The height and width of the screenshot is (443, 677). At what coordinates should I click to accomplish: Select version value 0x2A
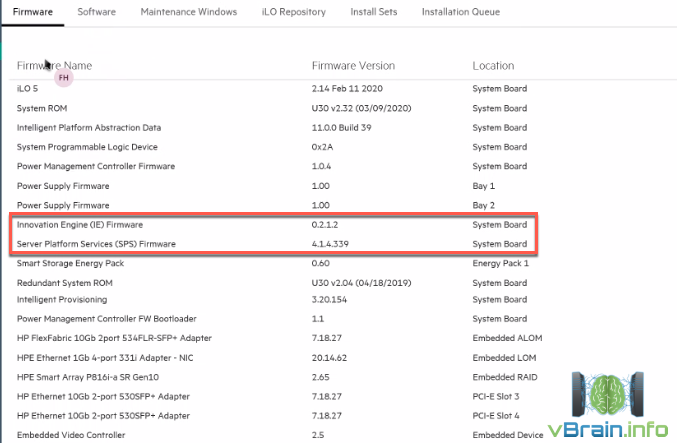322,147
